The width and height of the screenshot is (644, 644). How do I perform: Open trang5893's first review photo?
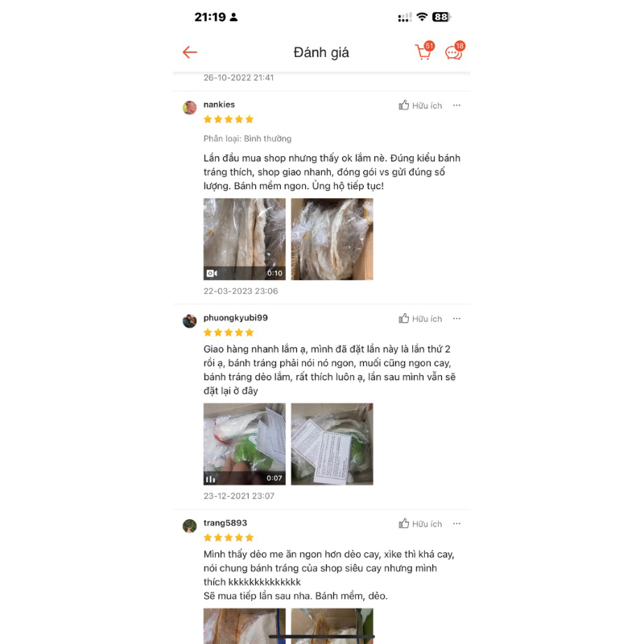point(245,626)
